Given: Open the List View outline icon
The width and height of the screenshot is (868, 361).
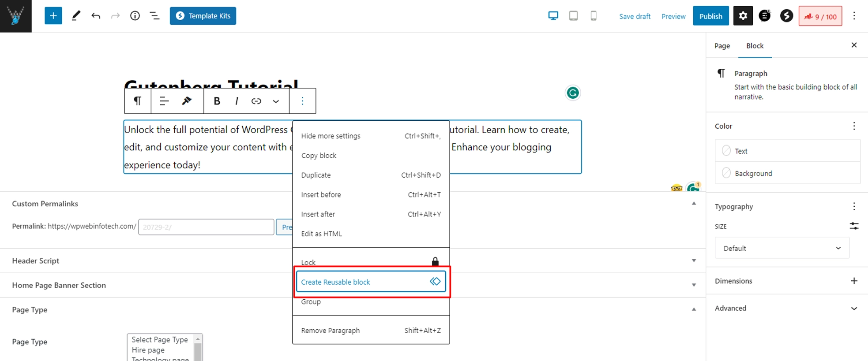Looking at the screenshot, I should [x=154, y=16].
